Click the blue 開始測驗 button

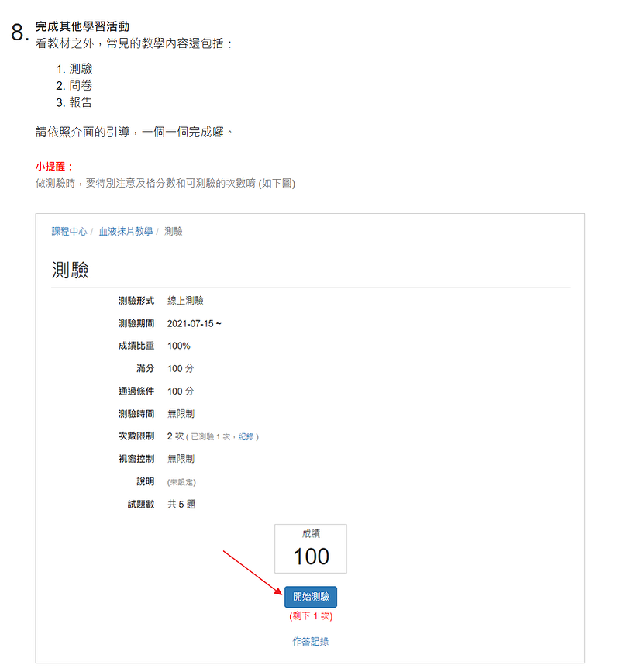311,597
